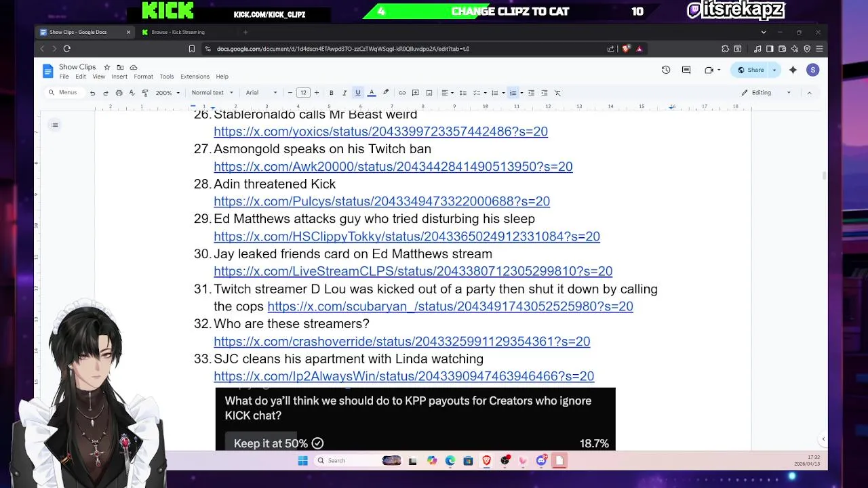This screenshot has height=488, width=868.
Task: Expand the numbered list style arrow
Action: (x=521, y=93)
